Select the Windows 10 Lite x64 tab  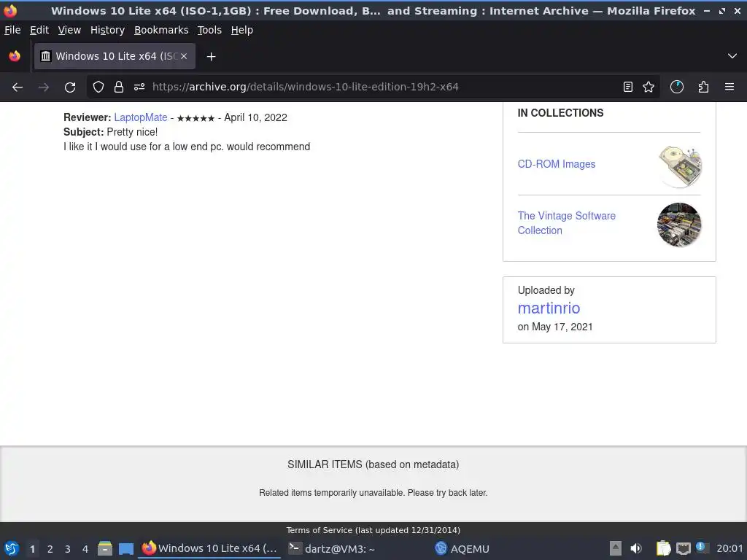115,56
